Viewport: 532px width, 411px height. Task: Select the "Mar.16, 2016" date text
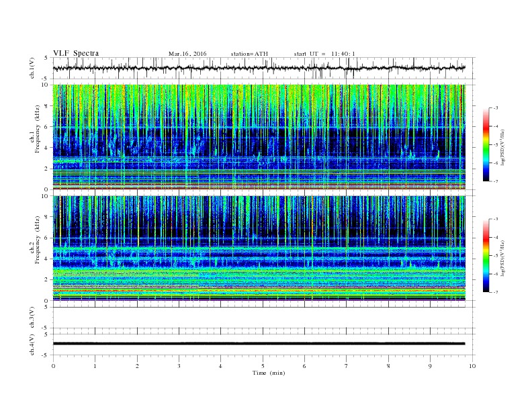(x=187, y=54)
